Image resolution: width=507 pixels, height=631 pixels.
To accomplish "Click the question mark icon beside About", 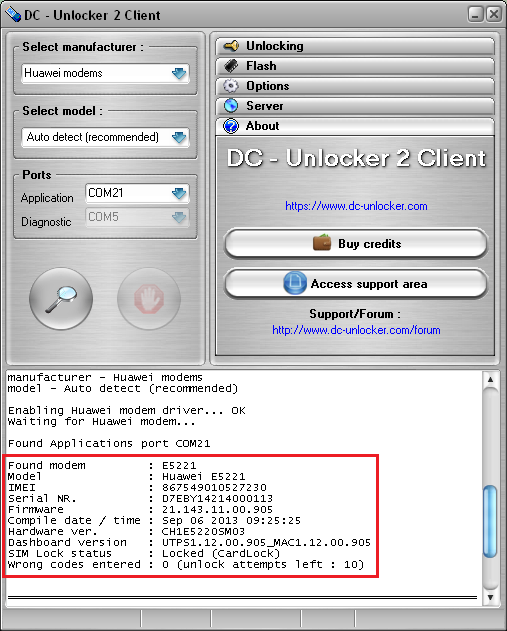I will point(231,126).
